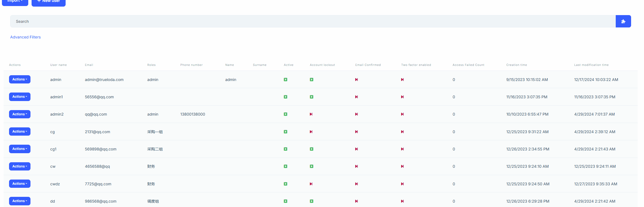Image resolution: width=644 pixels, height=207 pixels.
Task: Click cw's green Account lockout icon
Action: coord(312,166)
